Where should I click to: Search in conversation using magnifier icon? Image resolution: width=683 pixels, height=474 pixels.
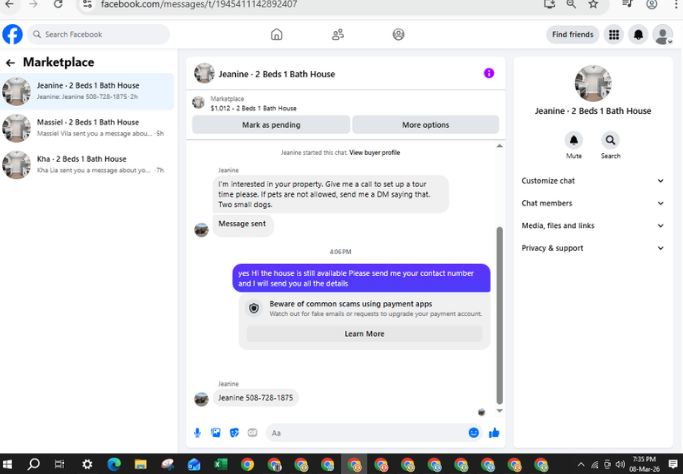click(x=610, y=140)
